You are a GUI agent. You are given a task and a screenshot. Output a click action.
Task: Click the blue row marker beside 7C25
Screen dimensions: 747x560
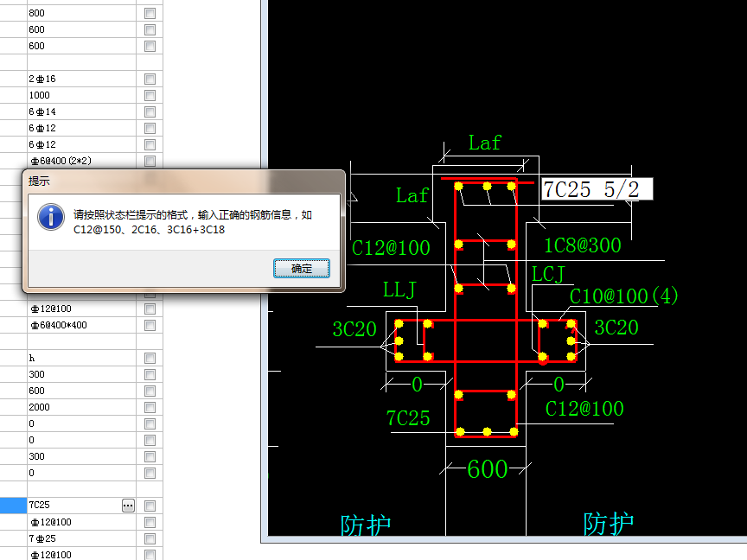pos(13,506)
